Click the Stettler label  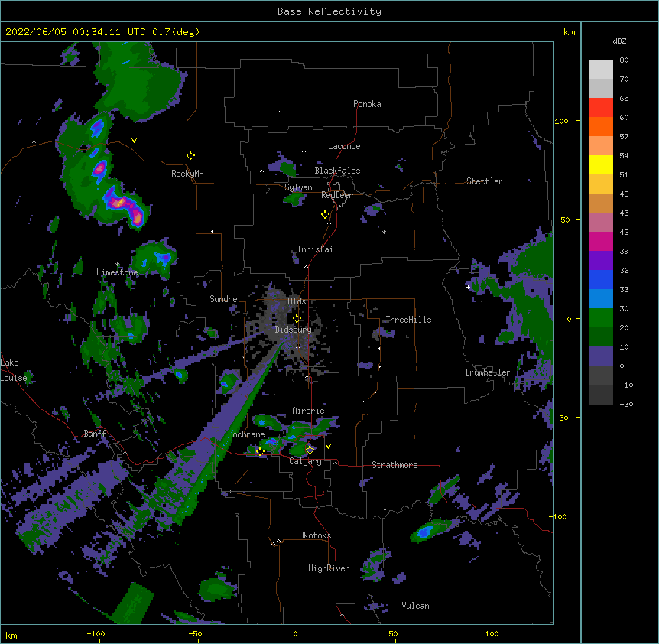[485, 181]
